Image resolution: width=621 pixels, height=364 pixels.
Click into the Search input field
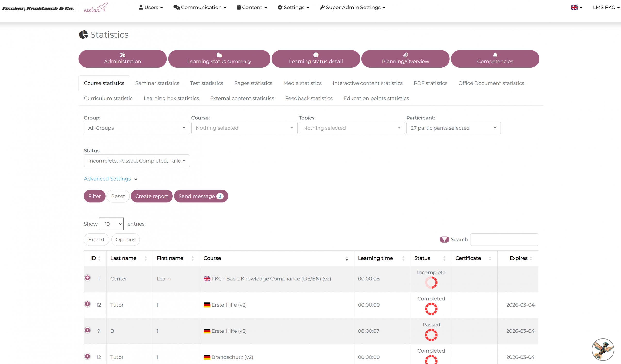click(x=504, y=239)
